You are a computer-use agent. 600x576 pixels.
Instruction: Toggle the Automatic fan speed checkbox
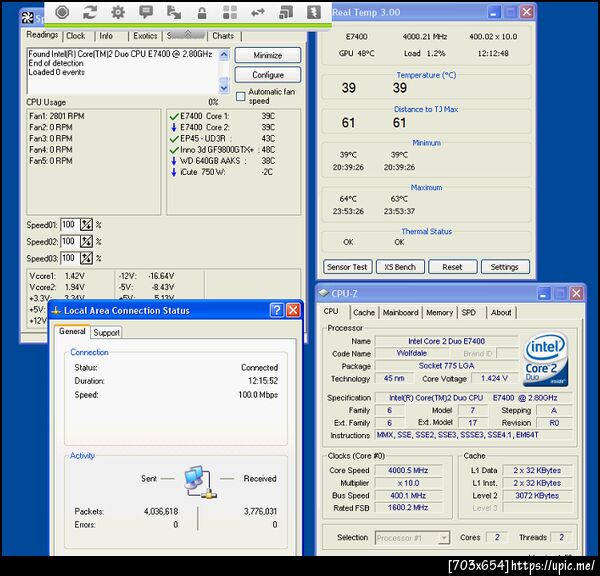tap(241, 96)
